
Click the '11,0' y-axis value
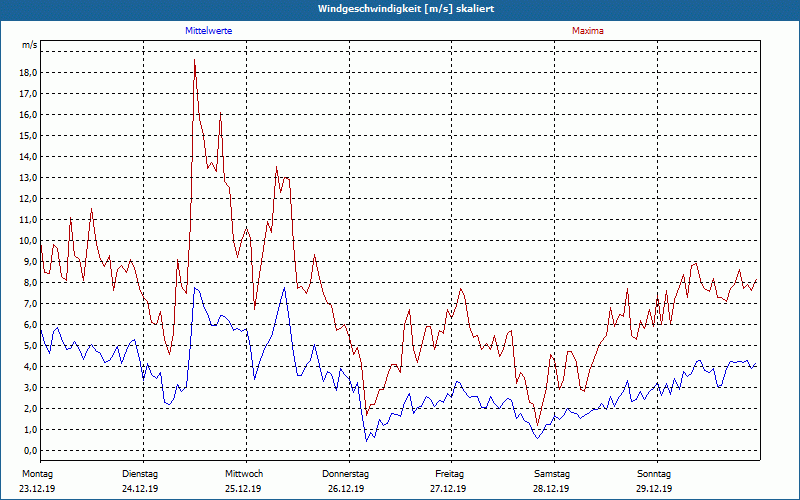point(28,219)
